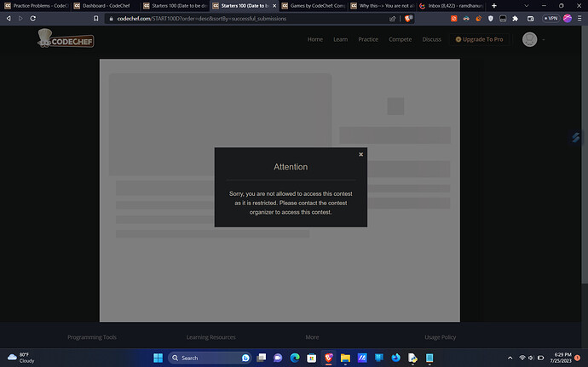Viewport: 588px width, 367px height.
Task: Open the Compete menu item
Action: [401, 39]
